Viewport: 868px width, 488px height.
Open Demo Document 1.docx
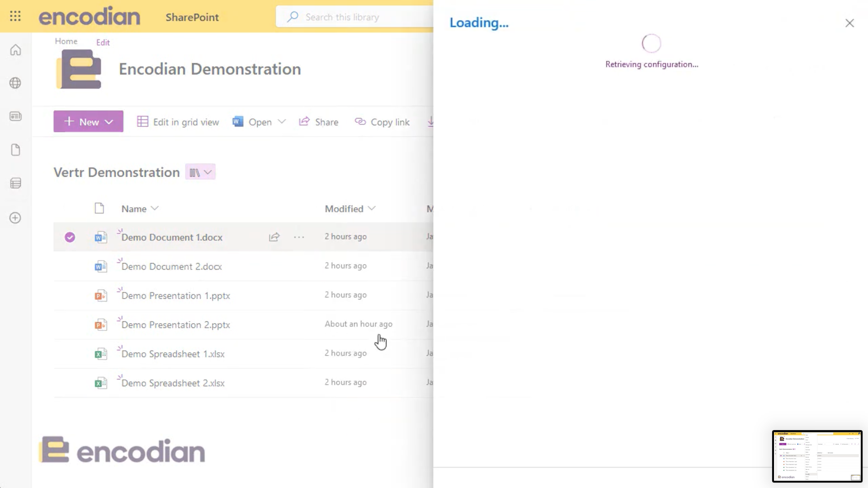[172, 237]
